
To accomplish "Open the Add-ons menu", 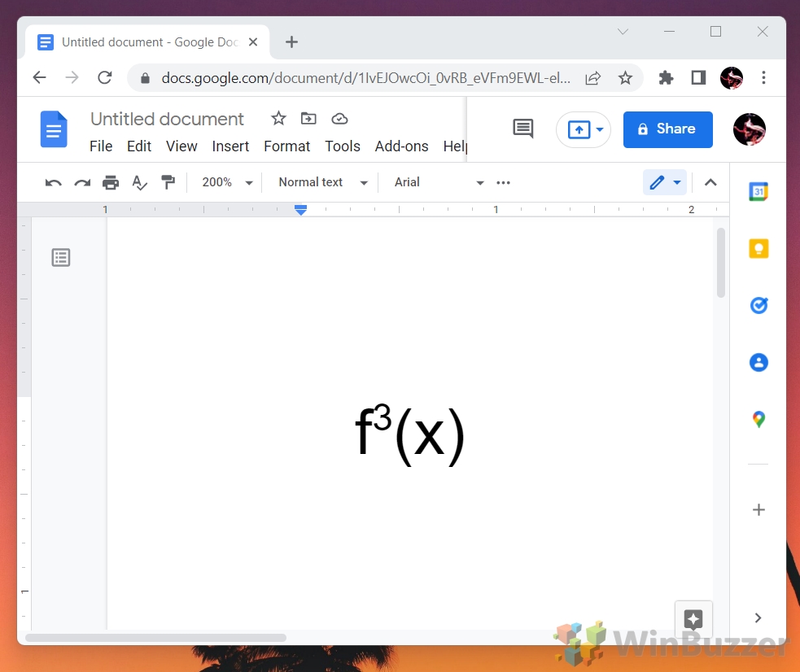I will point(401,146).
